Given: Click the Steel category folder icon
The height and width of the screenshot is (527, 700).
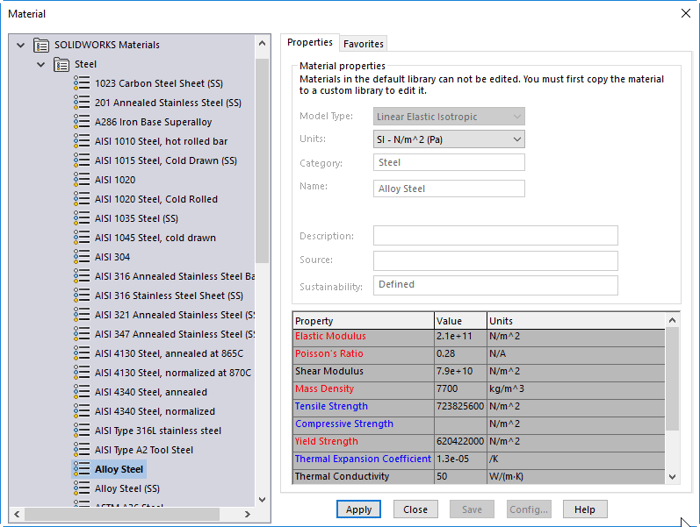Looking at the screenshot, I should tap(61, 64).
